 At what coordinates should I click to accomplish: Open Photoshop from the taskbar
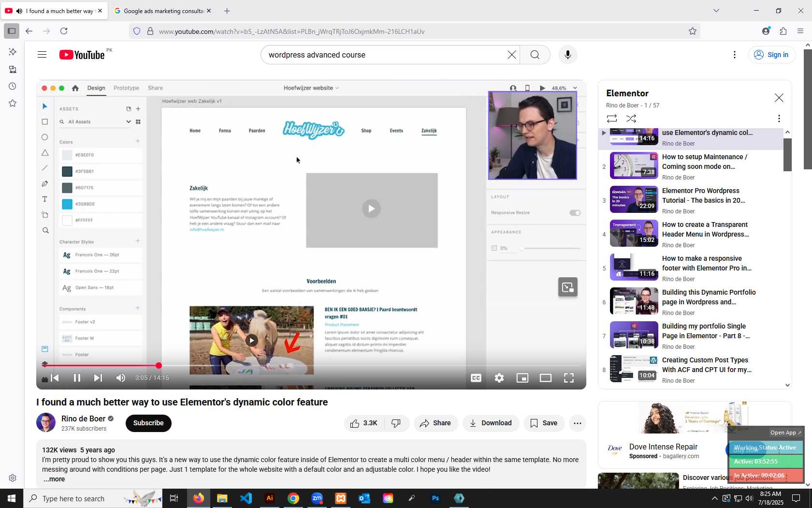435,498
